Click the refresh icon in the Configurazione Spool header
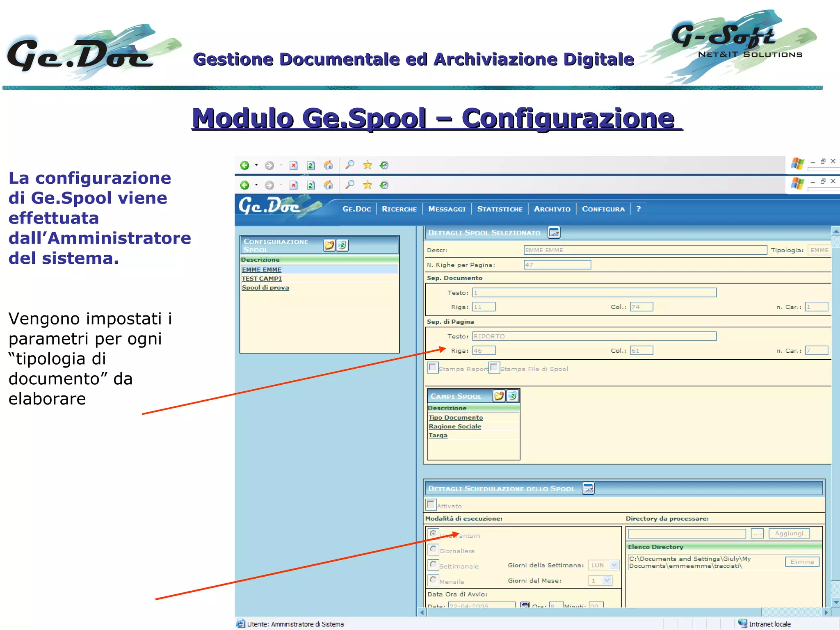Image resolution: width=840 pixels, height=630 pixels. [342, 245]
